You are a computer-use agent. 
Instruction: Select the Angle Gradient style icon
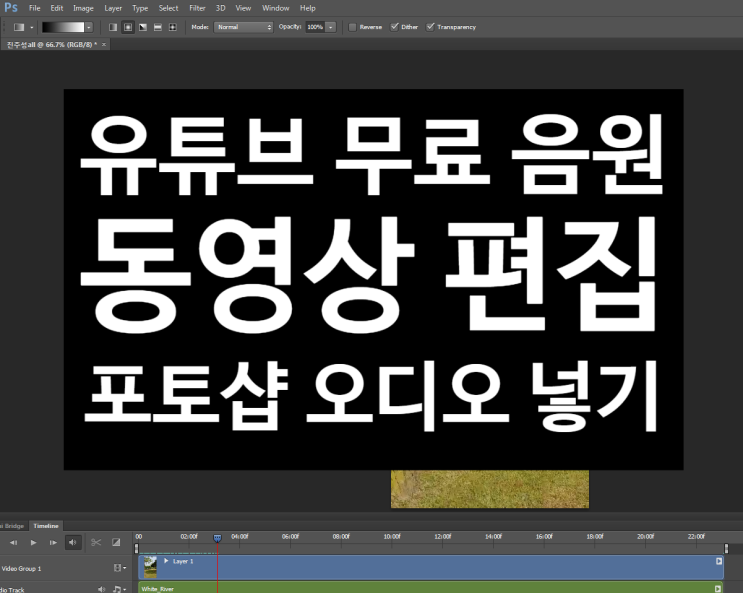[143, 27]
